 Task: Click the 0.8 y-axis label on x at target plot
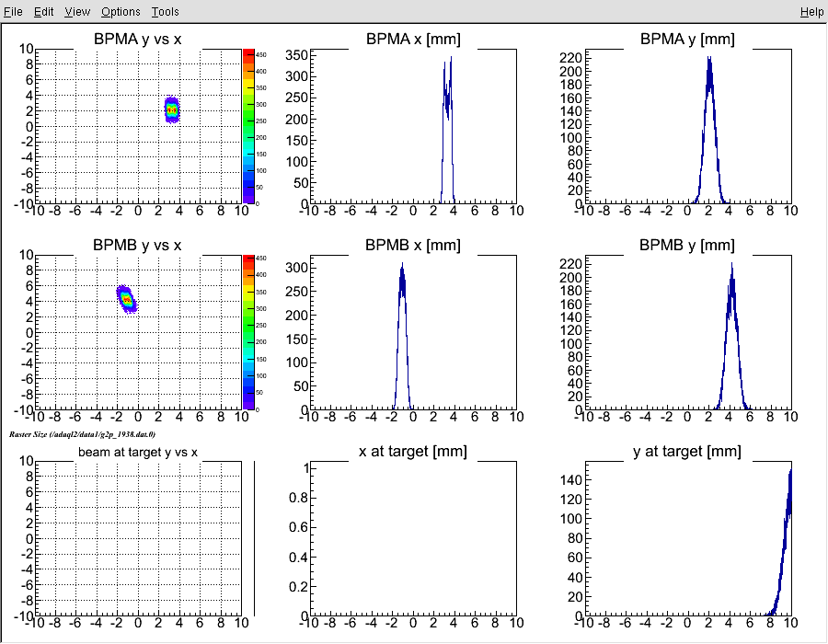click(x=298, y=498)
